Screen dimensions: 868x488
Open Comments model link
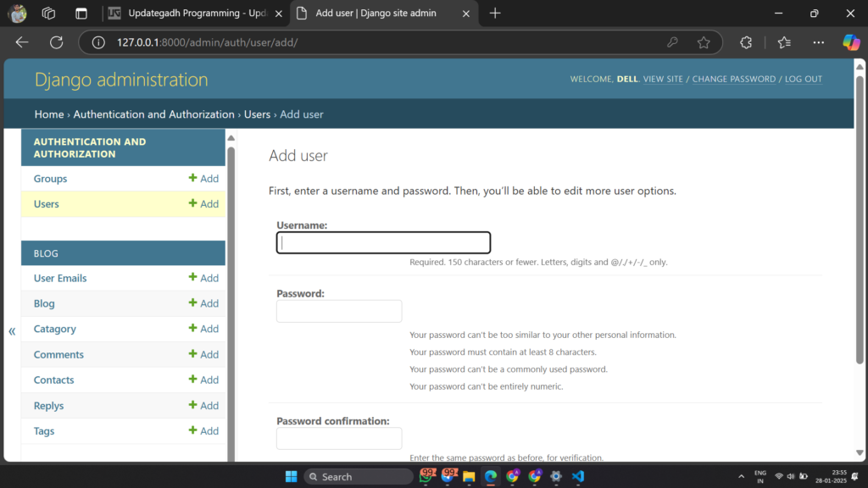(58, 355)
